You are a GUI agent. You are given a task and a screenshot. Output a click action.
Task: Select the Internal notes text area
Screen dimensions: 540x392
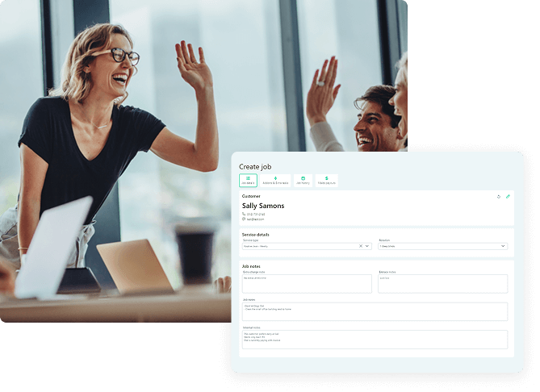[375, 339]
